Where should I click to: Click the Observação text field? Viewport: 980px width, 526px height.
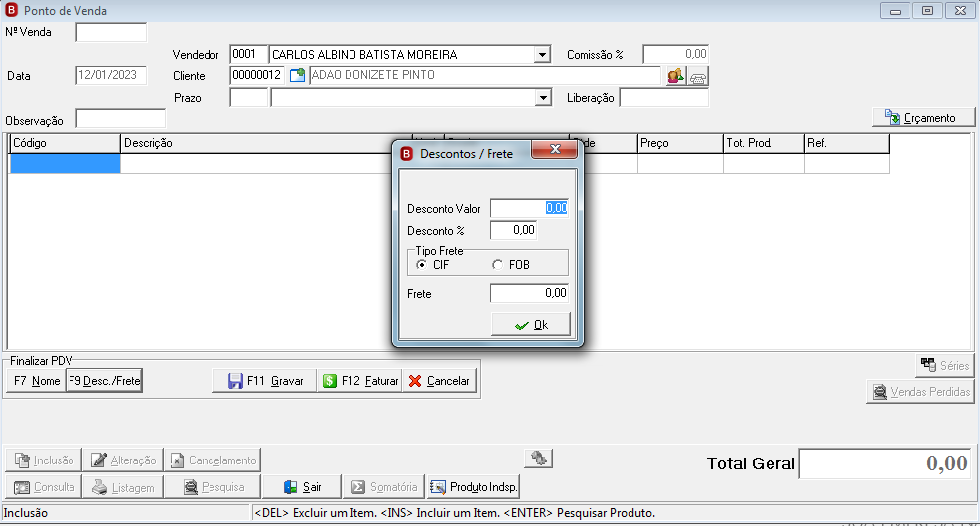(120, 119)
